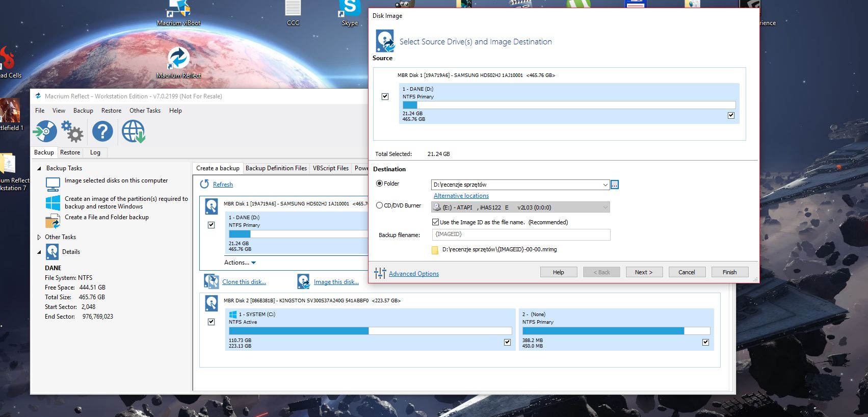Click the folder browse button beside destination path
This screenshot has width=868, height=417.
click(615, 185)
